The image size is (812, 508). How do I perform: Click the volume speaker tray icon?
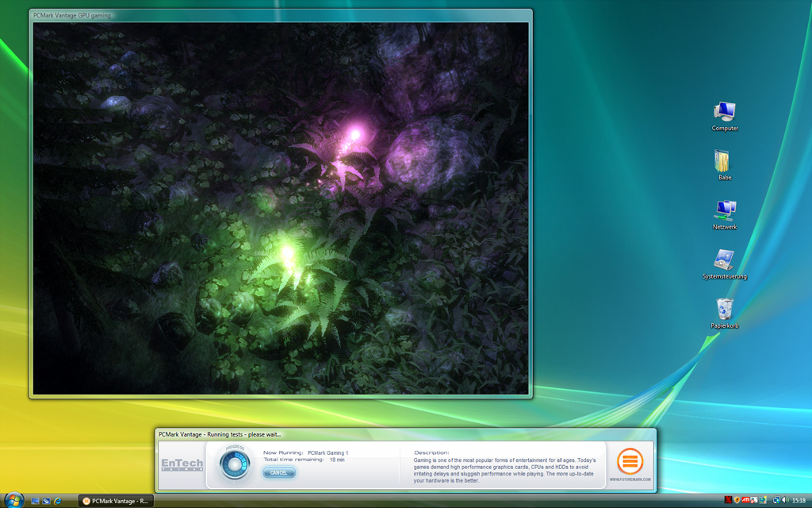coord(785,501)
